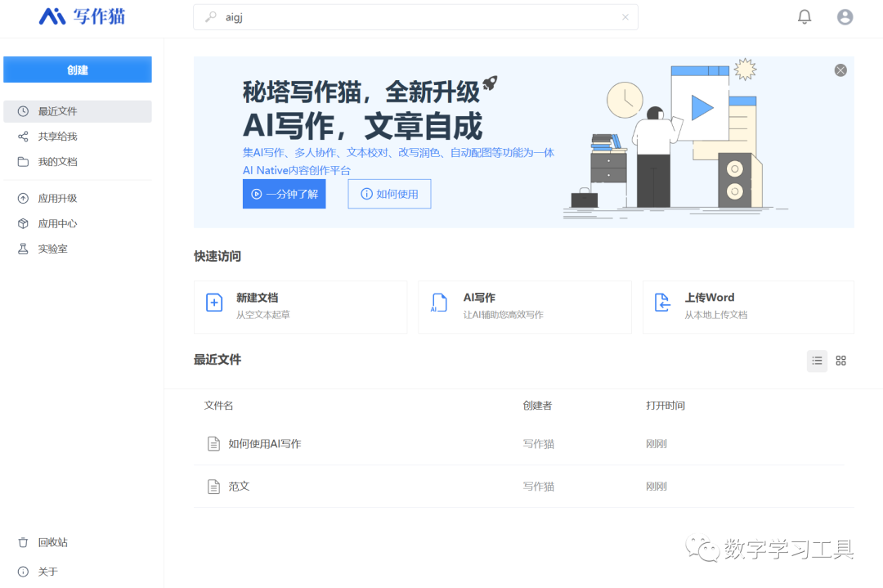Viewport: 883px width, 588px height.
Task: Open the file 如何使用AI写作
Action: click(x=264, y=444)
